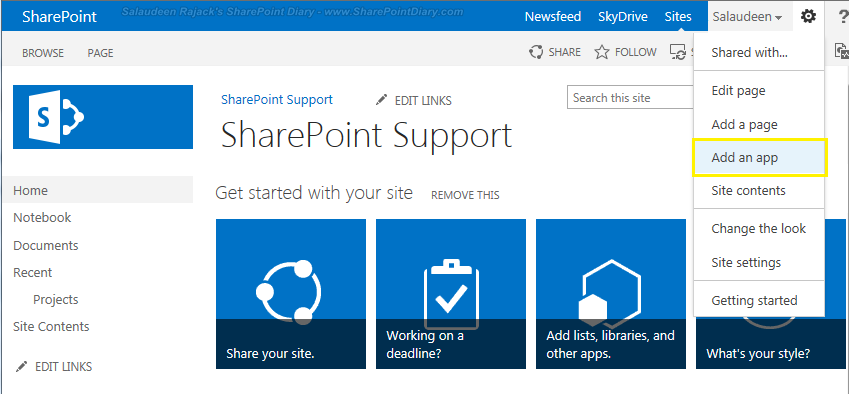Select Getting started menu item
This screenshot has height=394, width=849.
pos(759,300)
